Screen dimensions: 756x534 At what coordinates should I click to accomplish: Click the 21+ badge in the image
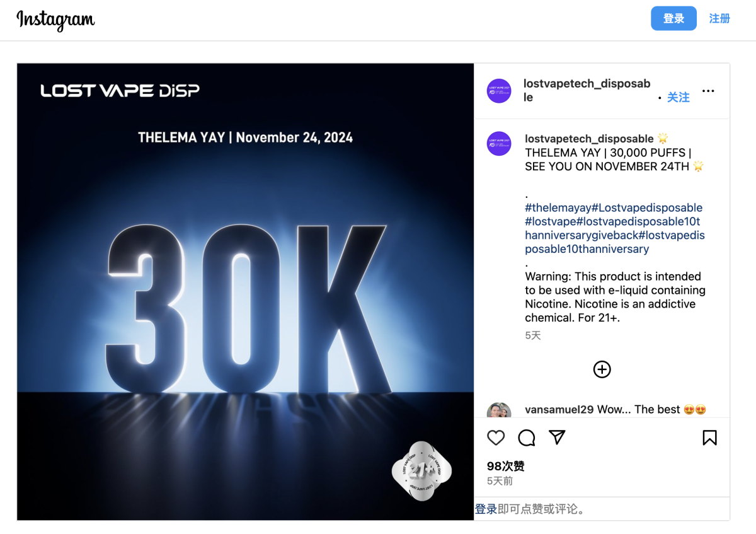point(421,471)
